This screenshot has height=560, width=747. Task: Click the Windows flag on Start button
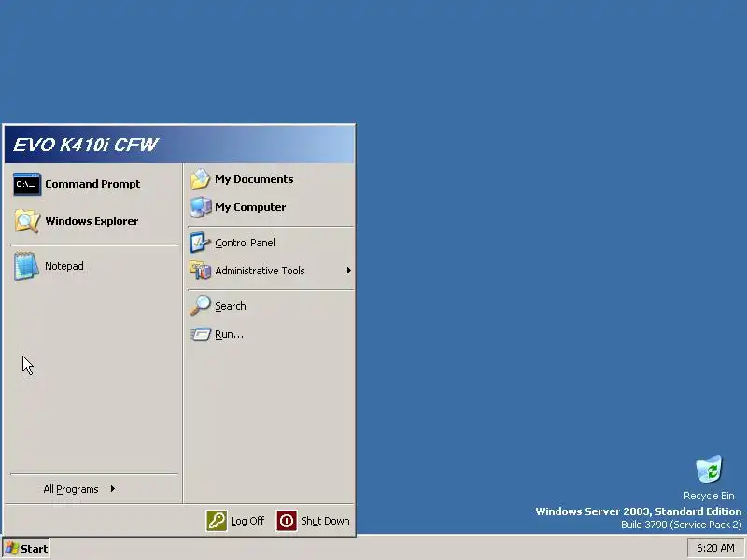[12, 548]
